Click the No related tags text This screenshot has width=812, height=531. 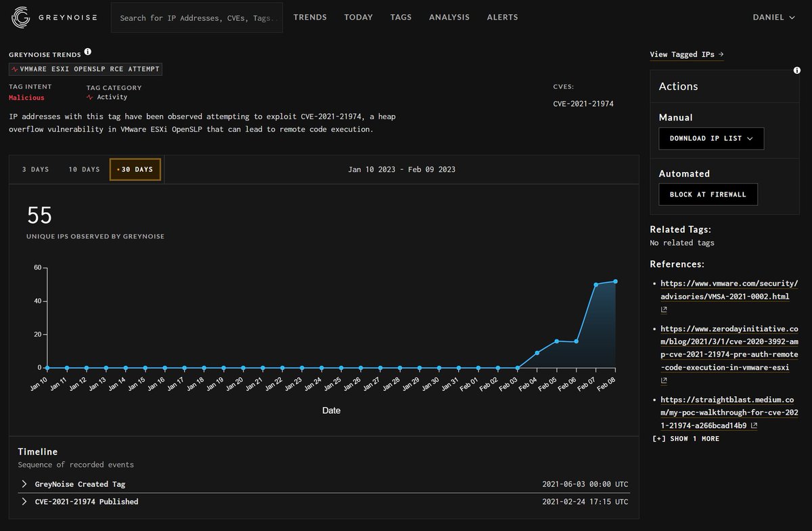coord(682,242)
